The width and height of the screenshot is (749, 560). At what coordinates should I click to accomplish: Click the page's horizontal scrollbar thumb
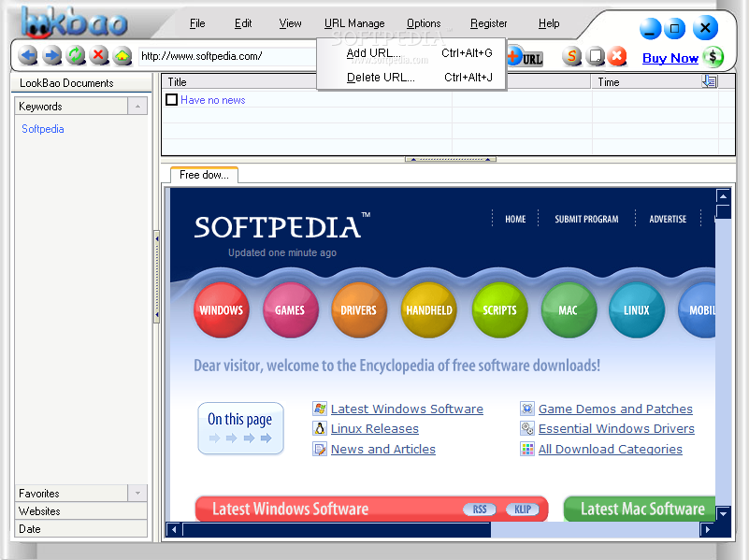point(337,529)
